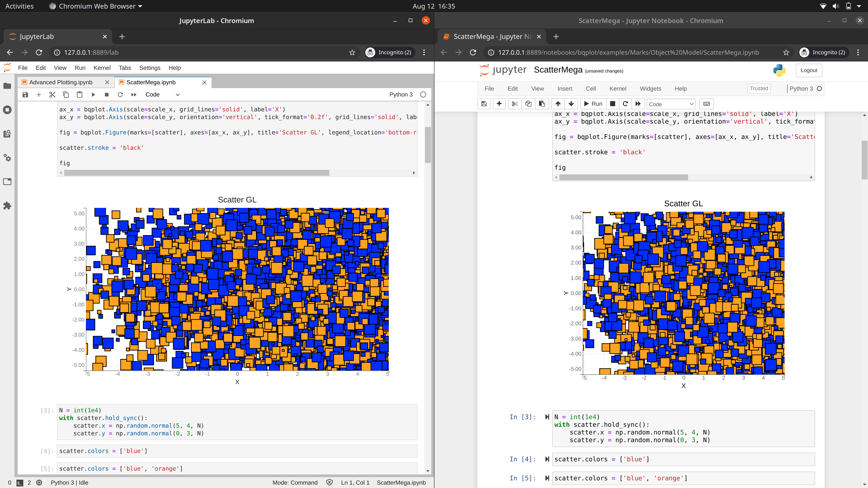Restart kernel and run all in JupyterLab

pos(134,95)
